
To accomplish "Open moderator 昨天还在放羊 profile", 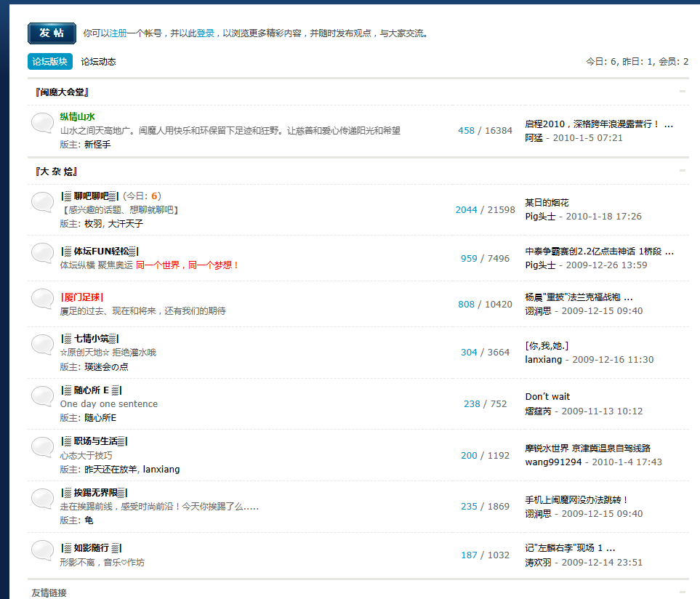I will [110, 470].
